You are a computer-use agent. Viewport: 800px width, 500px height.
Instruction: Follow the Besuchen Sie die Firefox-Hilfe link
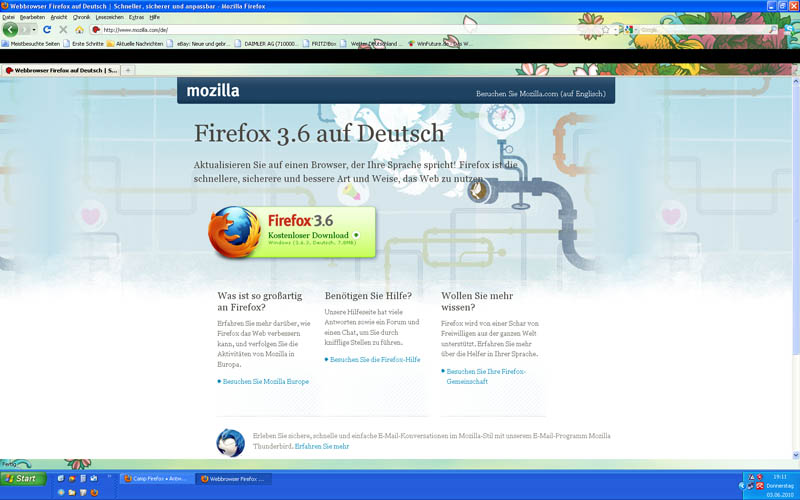point(375,360)
